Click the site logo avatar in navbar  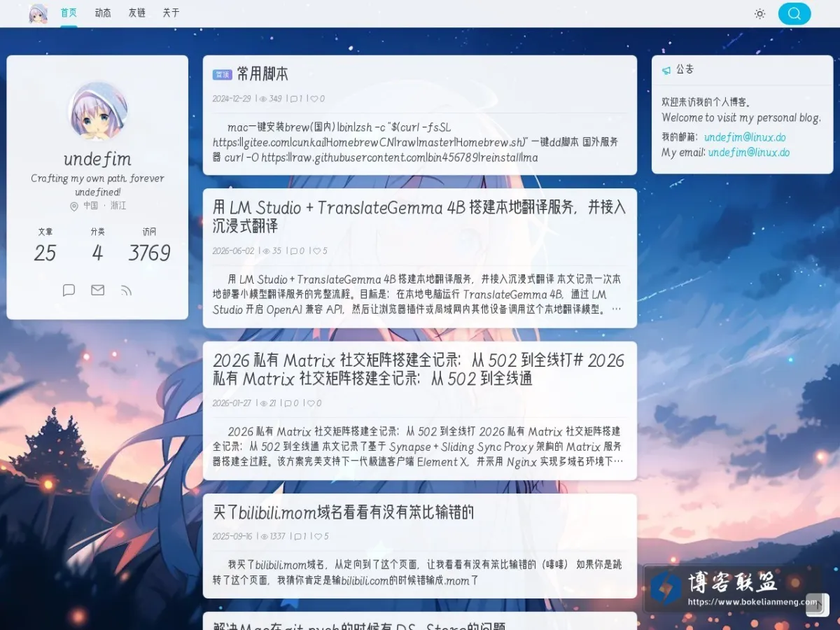38,13
